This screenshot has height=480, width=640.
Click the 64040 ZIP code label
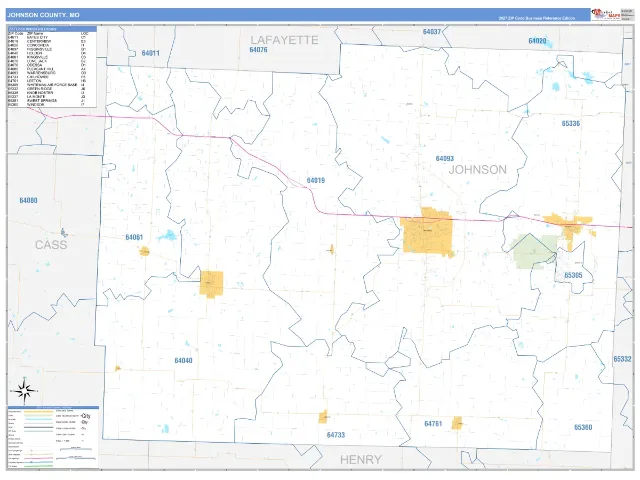point(183,360)
